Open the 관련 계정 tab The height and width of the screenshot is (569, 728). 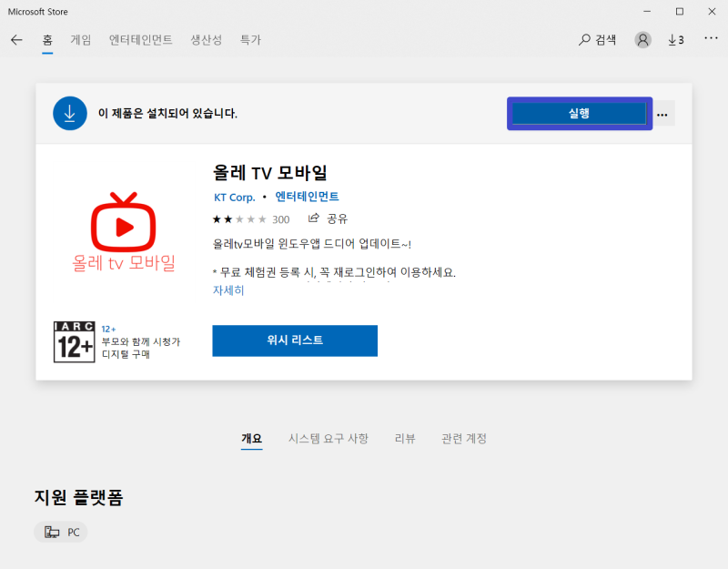coord(464,439)
